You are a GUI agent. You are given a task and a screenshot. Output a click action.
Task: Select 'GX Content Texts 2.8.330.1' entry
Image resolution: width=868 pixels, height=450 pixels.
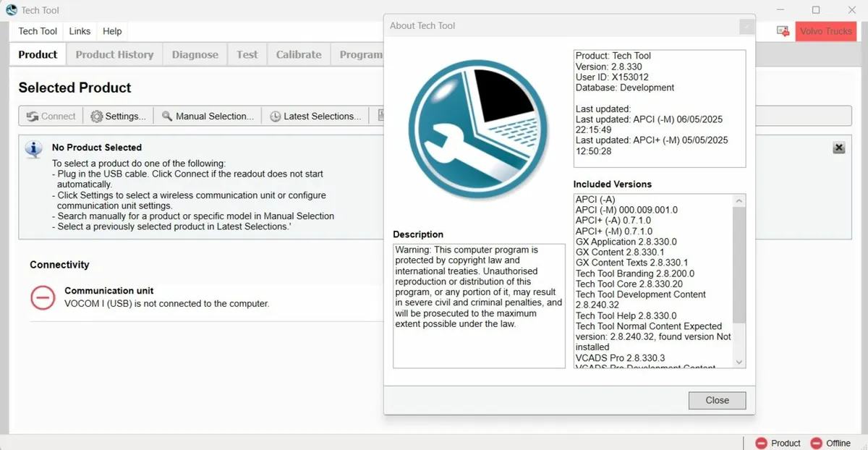pos(632,263)
